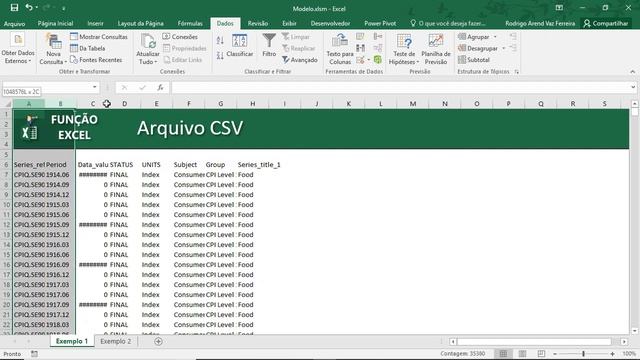This screenshot has width=640, height=360.
Task: Toggle the Filtro funnel button
Action: pos(269,45)
